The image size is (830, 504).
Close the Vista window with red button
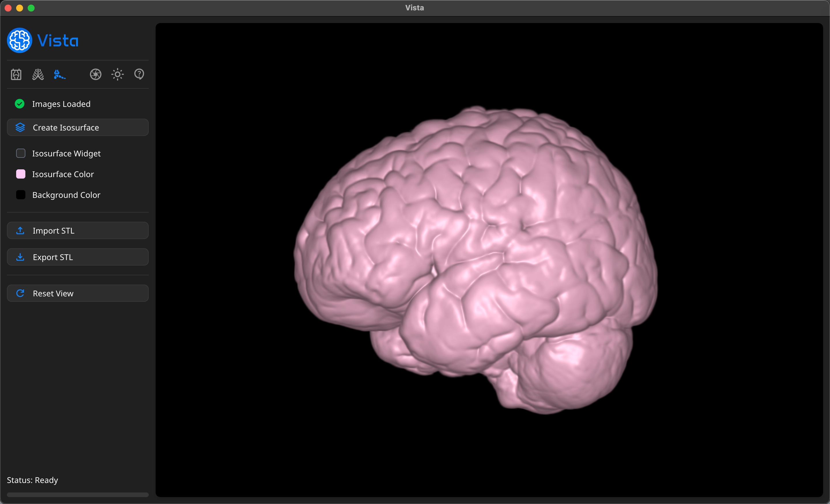(x=8, y=8)
